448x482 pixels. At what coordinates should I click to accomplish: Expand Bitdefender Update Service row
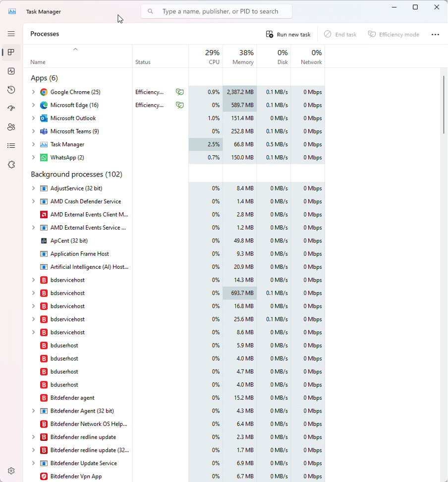[x=33, y=463]
